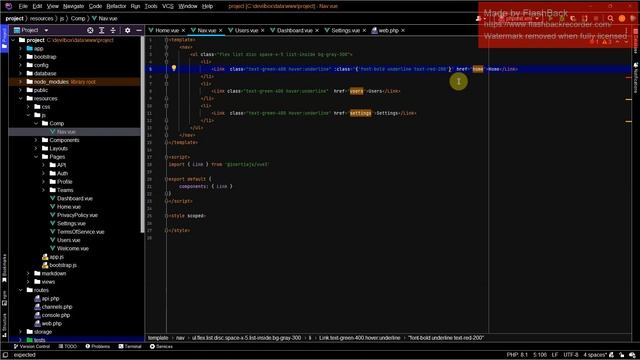Screen dimensions: 640x360
Task: Click the tool windows quick-access icon
Action: (5, 355)
